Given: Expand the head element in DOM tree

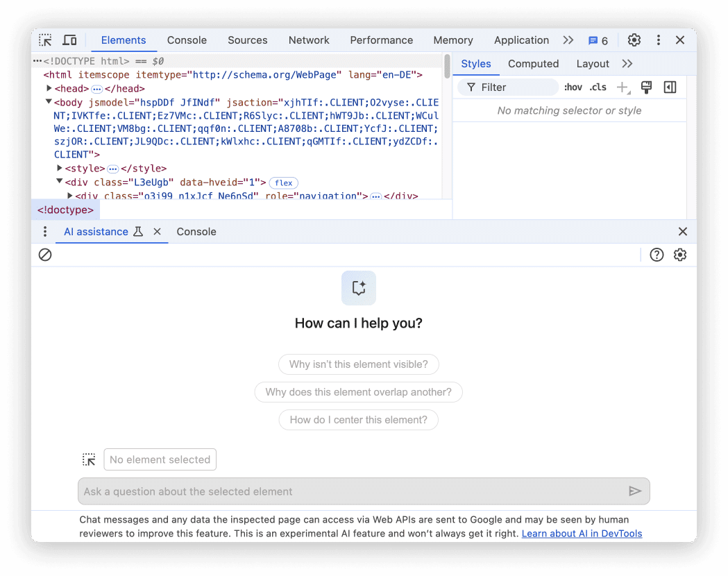Looking at the screenshot, I should [49, 88].
